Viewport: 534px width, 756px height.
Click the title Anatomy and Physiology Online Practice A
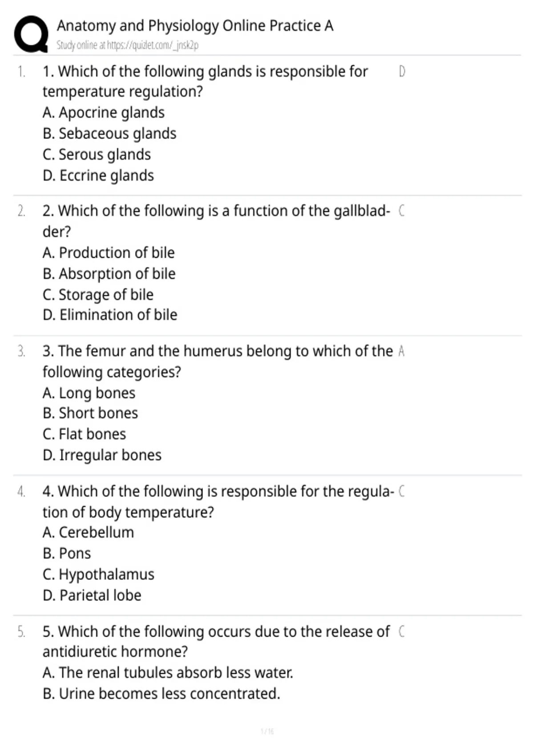[x=195, y=26]
